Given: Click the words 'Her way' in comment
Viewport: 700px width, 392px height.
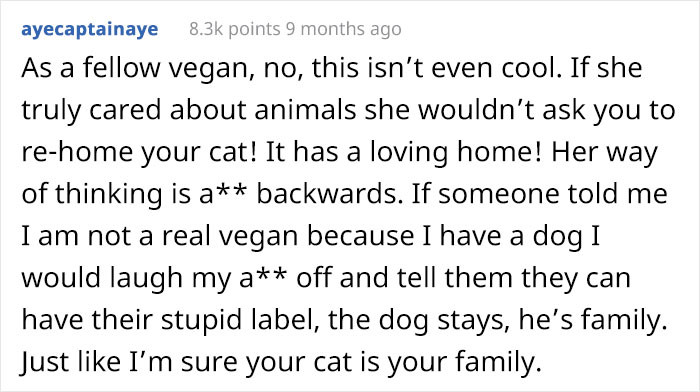Looking at the screenshot, I should (x=604, y=153).
